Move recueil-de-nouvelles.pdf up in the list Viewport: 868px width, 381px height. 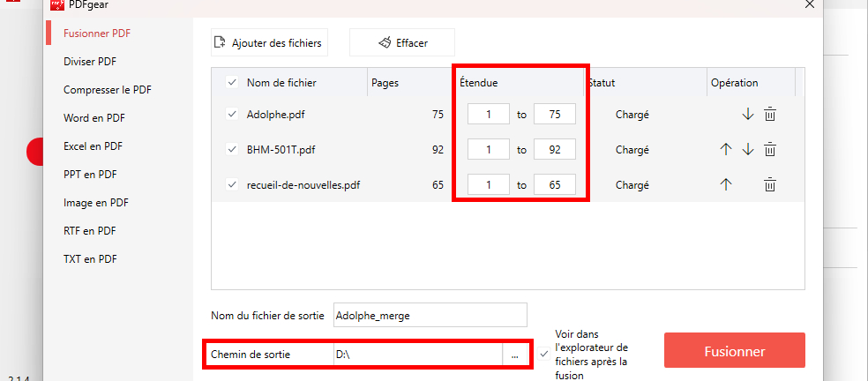[726, 184]
